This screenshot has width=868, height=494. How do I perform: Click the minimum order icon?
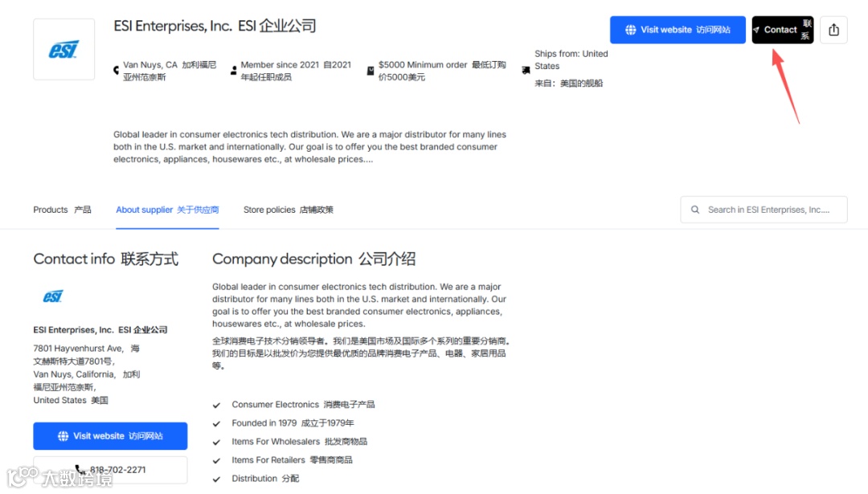tap(371, 70)
